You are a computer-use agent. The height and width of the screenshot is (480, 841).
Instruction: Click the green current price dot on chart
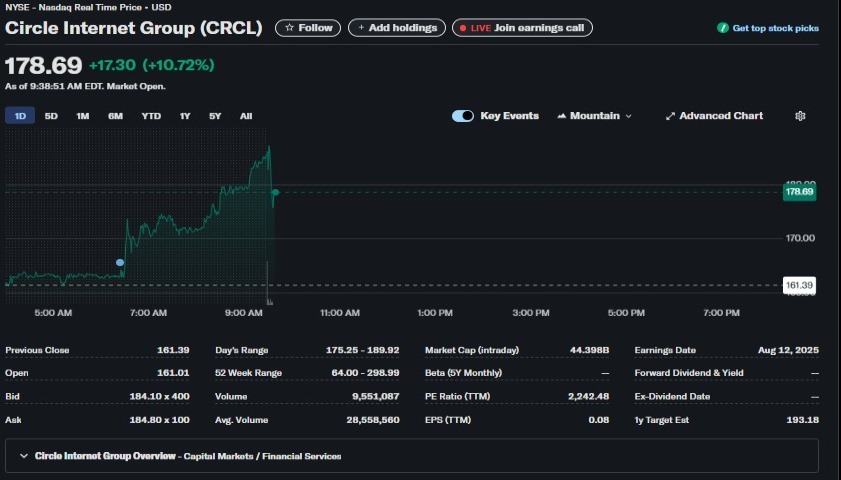coord(275,192)
